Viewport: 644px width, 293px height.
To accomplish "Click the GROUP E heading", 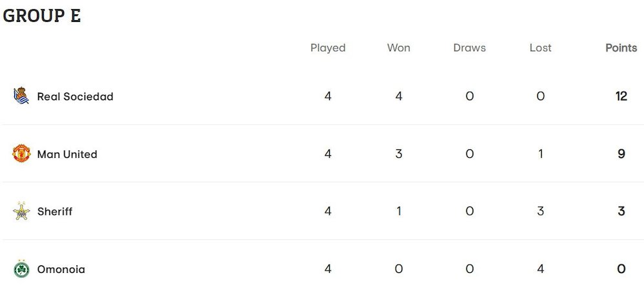I will [x=42, y=16].
